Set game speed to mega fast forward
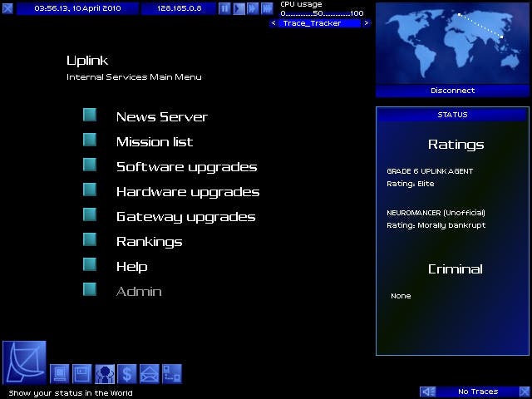The image size is (532, 399). [267, 8]
